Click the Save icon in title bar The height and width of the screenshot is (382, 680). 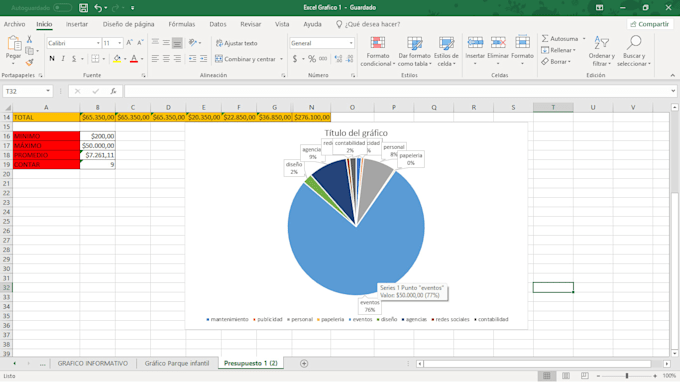point(83,8)
